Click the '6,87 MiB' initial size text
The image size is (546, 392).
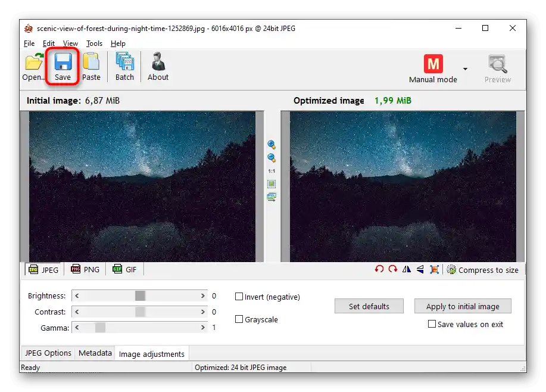pos(102,101)
